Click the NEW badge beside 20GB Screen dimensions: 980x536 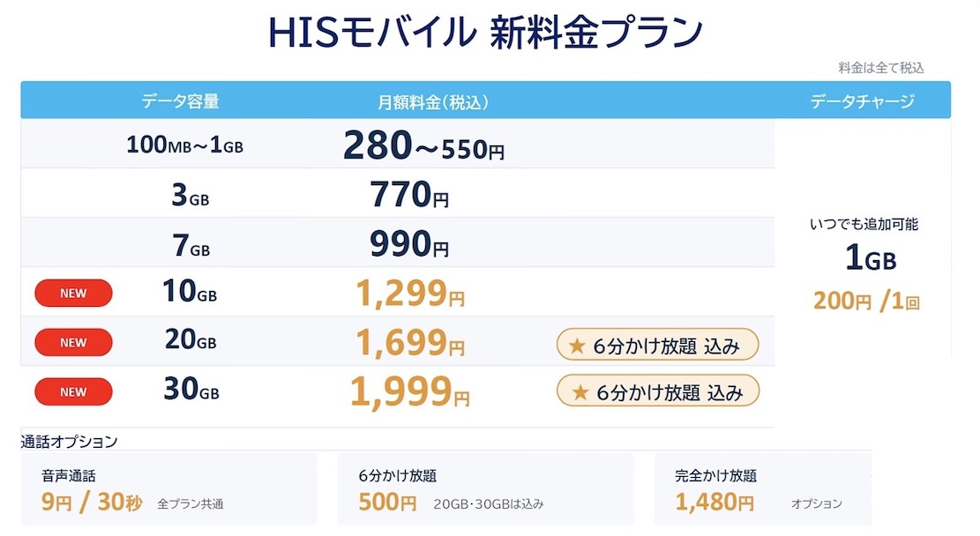click(73, 342)
